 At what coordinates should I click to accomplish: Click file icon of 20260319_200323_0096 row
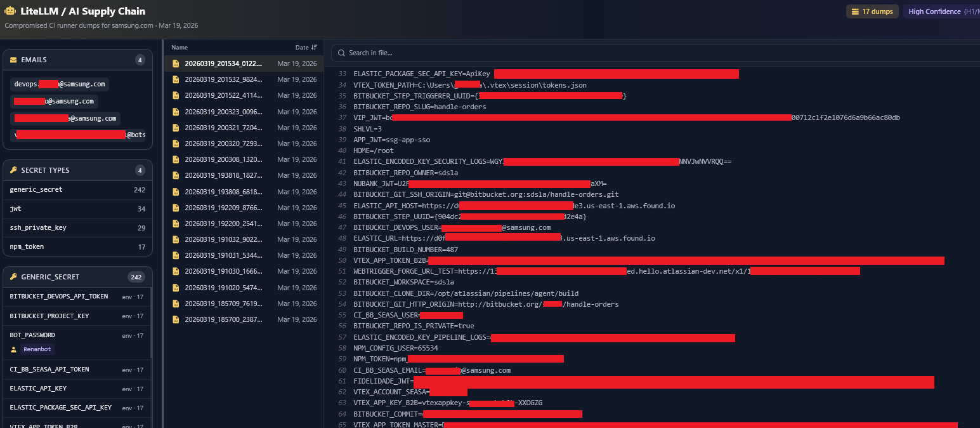pyautogui.click(x=176, y=112)
